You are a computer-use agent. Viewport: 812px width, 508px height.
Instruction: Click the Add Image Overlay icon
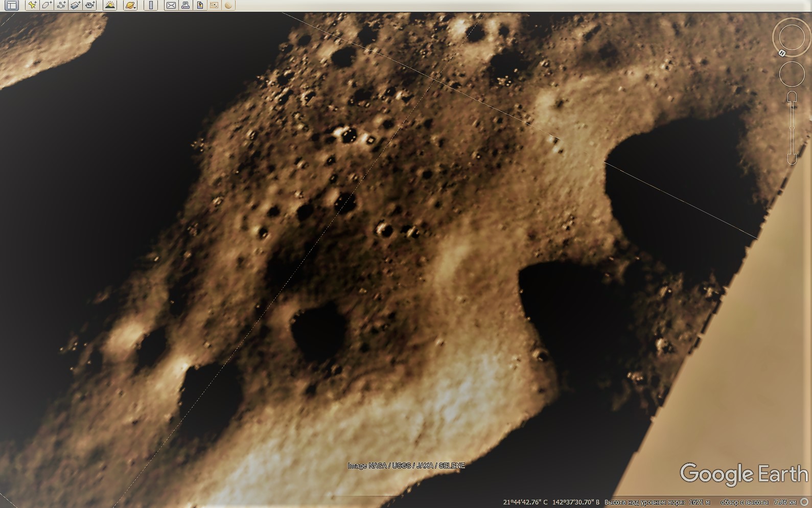[x=76, y=6]
